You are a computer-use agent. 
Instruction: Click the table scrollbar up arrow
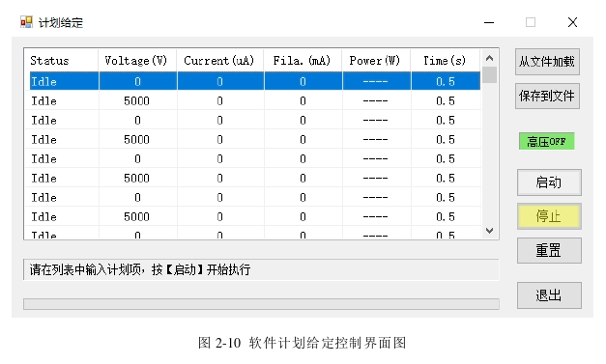tap(490, 58)
